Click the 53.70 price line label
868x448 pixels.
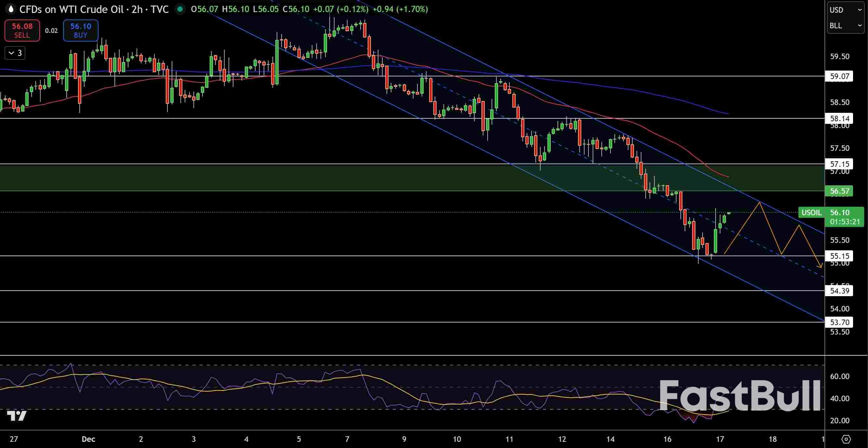839,322
